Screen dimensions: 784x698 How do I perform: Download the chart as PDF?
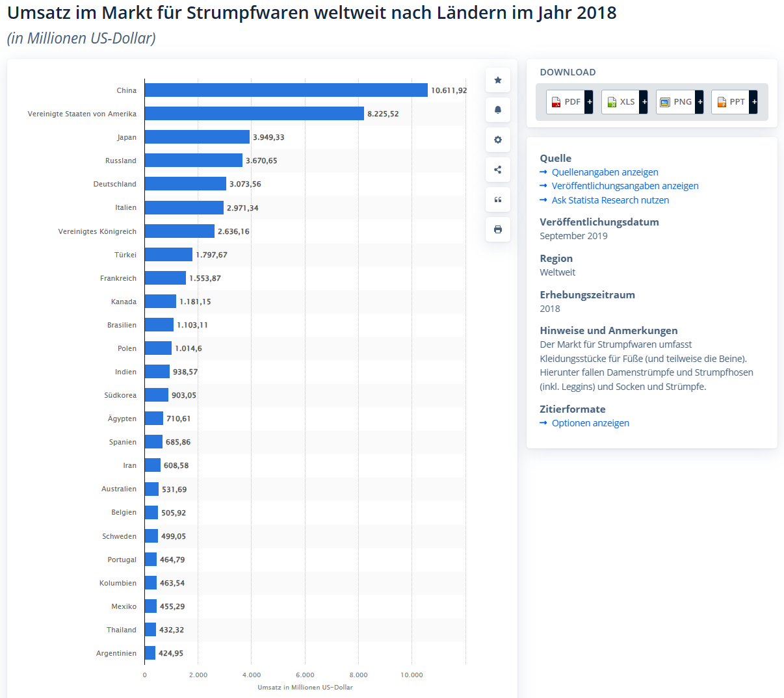566,102
